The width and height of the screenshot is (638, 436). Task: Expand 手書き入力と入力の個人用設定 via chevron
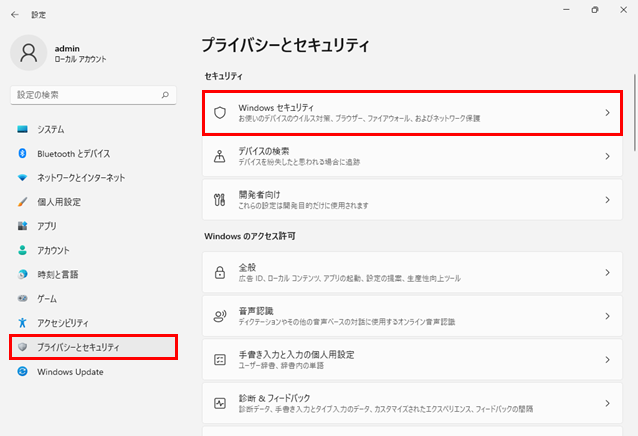tap(607, 360)
